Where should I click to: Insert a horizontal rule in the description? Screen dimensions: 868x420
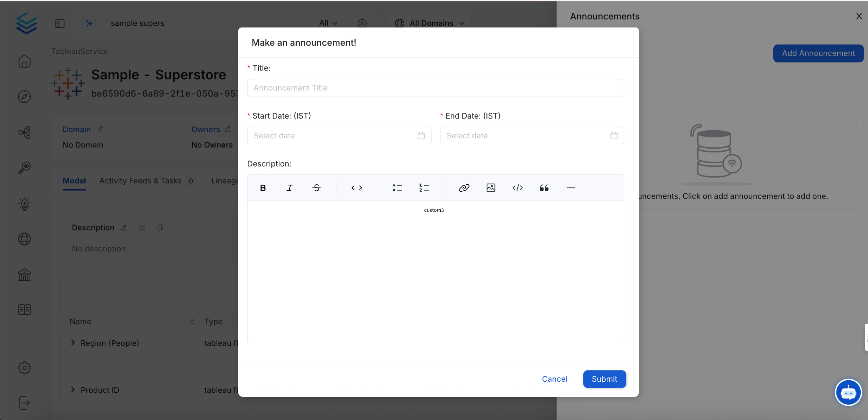571,188
